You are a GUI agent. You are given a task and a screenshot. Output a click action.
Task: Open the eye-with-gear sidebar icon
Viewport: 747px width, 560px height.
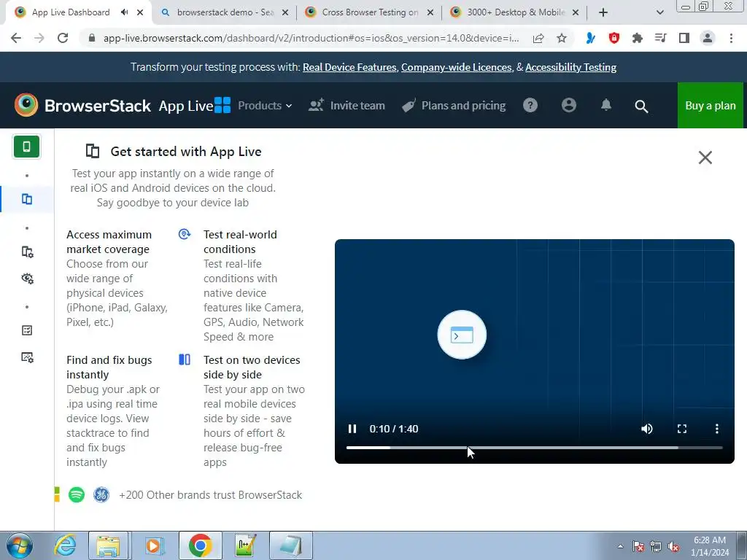pyautogui.click(x=28, y=279)
